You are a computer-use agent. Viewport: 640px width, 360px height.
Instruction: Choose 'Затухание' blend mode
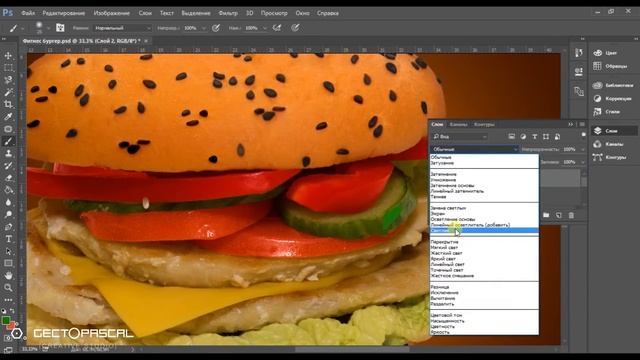coord(484,163)
